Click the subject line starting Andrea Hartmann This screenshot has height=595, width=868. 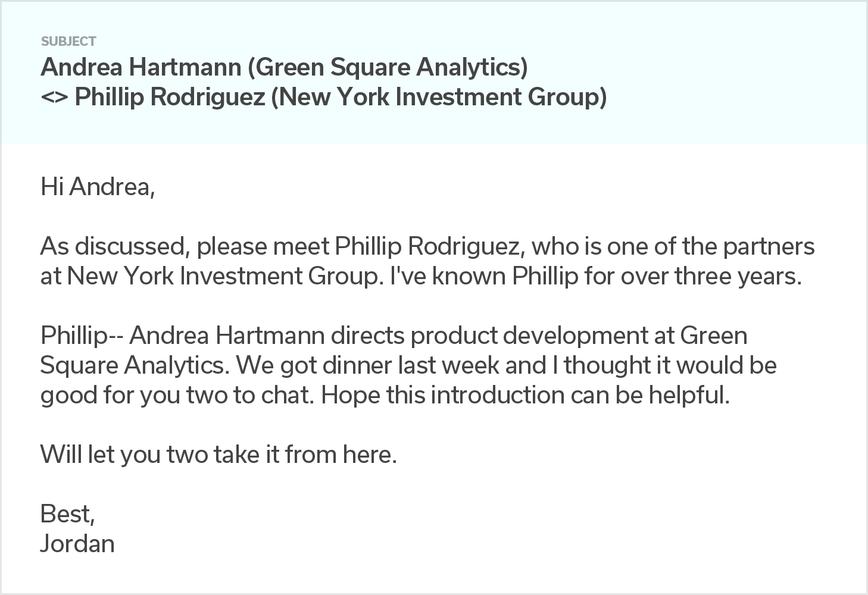click(x=284, y=67)
